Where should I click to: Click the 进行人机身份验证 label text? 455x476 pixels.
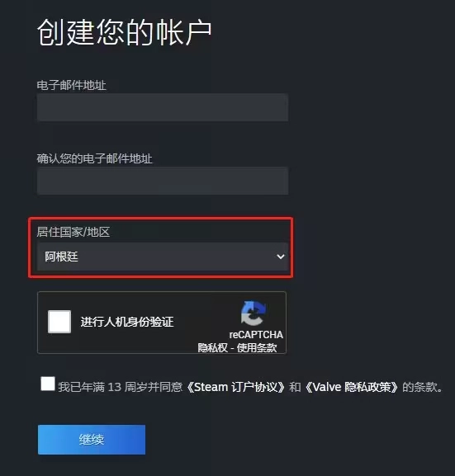127,322
